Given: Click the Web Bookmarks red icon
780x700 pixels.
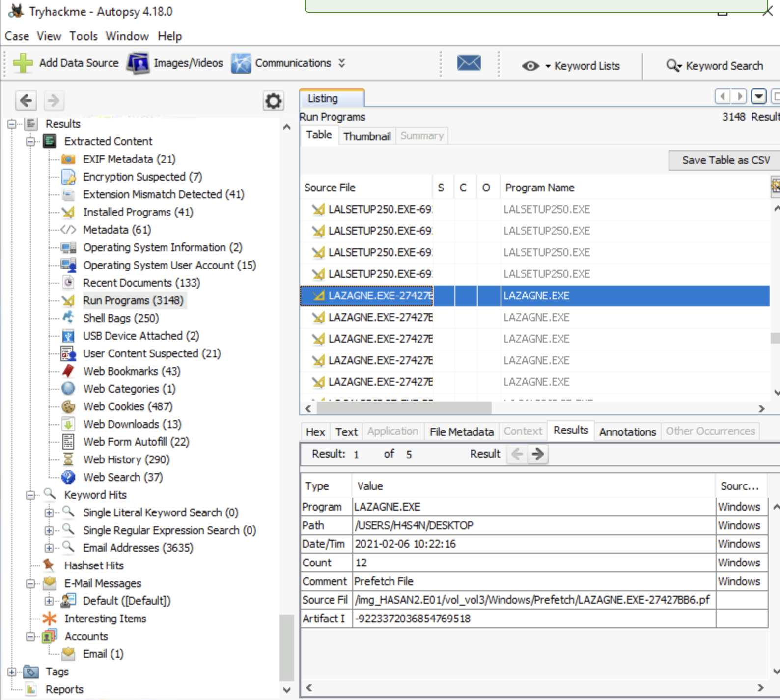Looking at the screenshot, I should [x=68, y=371].
